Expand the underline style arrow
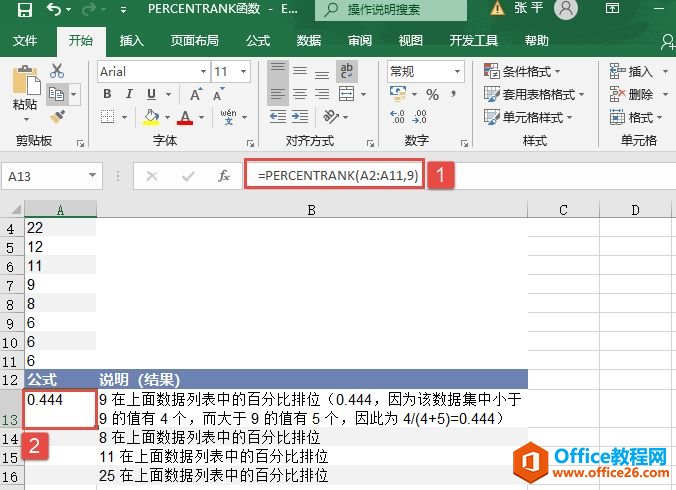This screenshot has width=676, height=490. (x=169, y=94)
